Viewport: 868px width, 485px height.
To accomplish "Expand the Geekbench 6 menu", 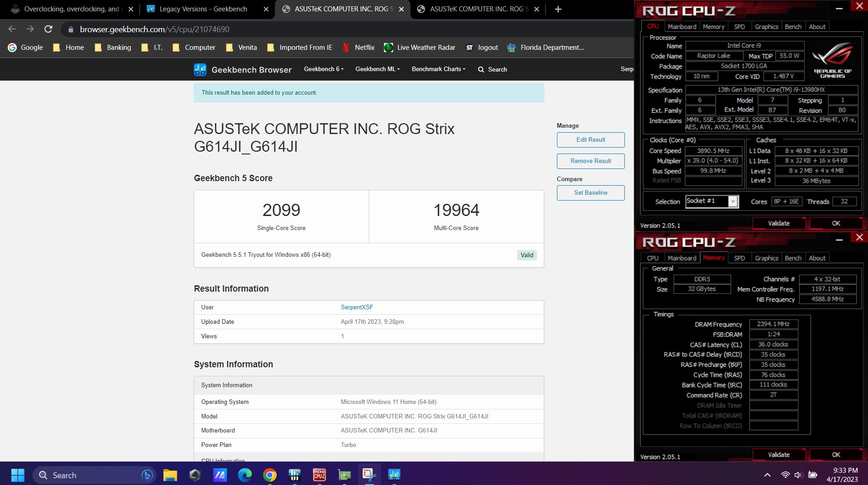I will [324, 69].
